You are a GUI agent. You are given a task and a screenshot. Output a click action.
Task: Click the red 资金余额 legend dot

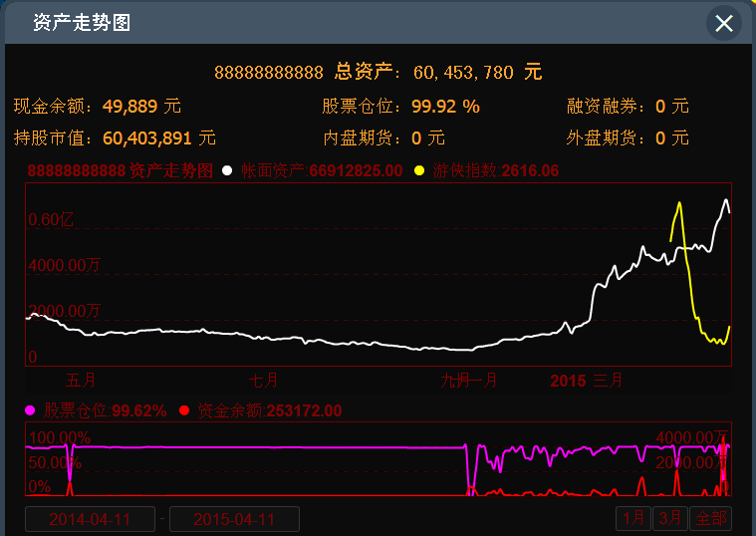pyautogui.click(x=184, y=410)
